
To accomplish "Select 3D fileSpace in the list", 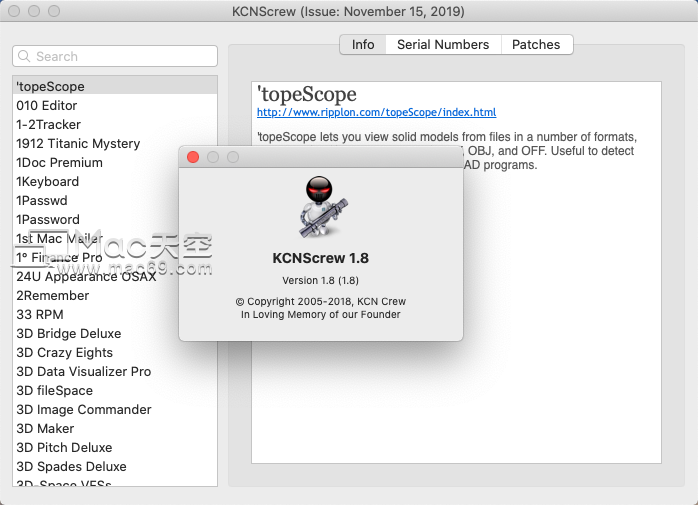I will pos(115,391).
